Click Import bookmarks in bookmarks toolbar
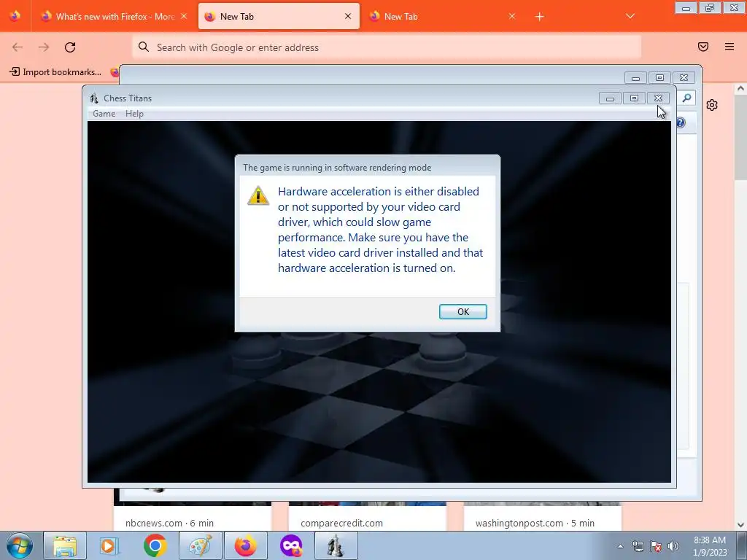Image resolution: width=747 pixels, height=560 pixels. pos(55,72)
